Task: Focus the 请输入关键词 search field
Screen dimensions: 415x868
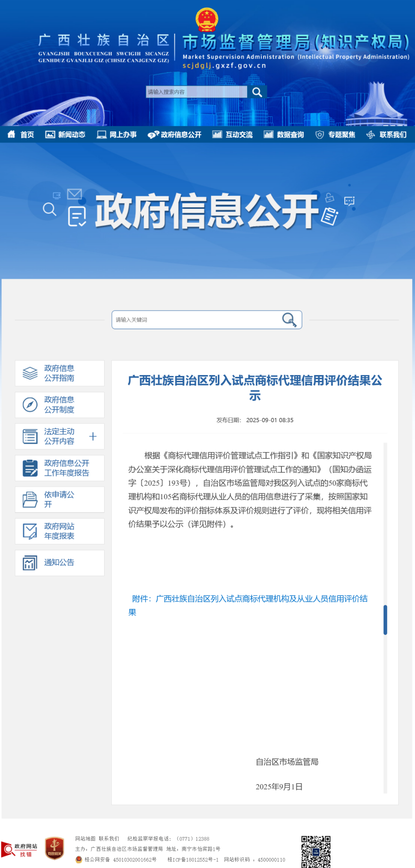Action: pos(195,320)
